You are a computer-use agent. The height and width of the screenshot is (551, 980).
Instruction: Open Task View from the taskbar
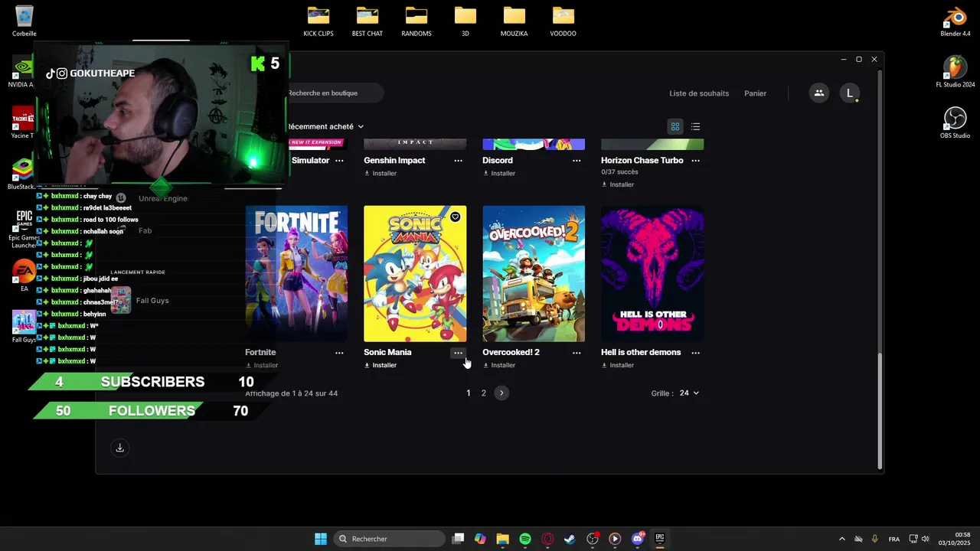(458, 539)
